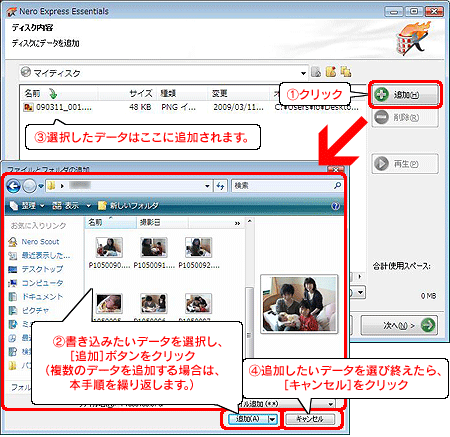Open ピクチャ favorite link

29,311
